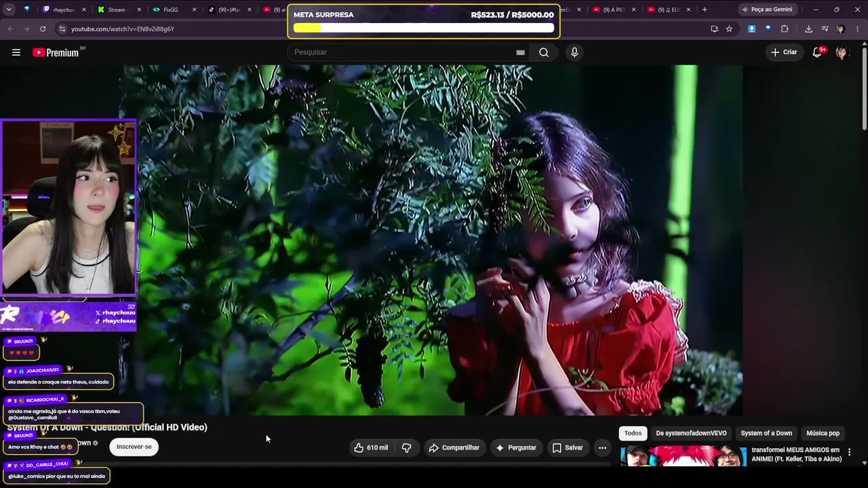Viewport: 868px width, 488px height.
Task: Open a new browser tab
Action: (705, 9)
